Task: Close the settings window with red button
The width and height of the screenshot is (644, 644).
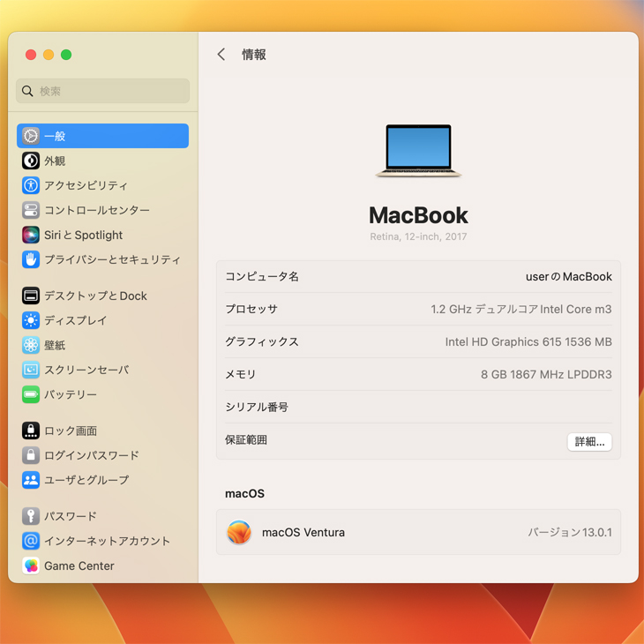Action: (31, 55)
